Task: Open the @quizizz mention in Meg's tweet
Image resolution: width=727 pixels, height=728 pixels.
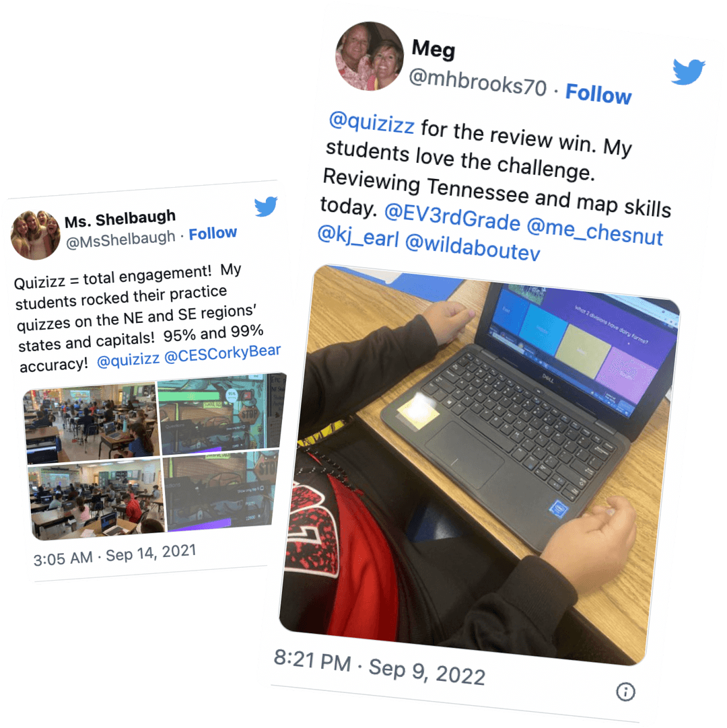Action: pyautogui.click(x=372, y=123)
